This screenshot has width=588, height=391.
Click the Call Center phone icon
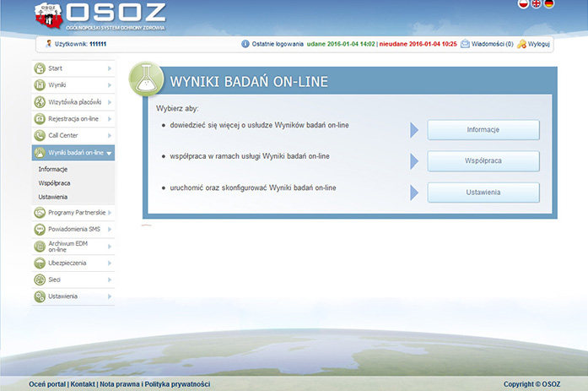tap(40, 135)
